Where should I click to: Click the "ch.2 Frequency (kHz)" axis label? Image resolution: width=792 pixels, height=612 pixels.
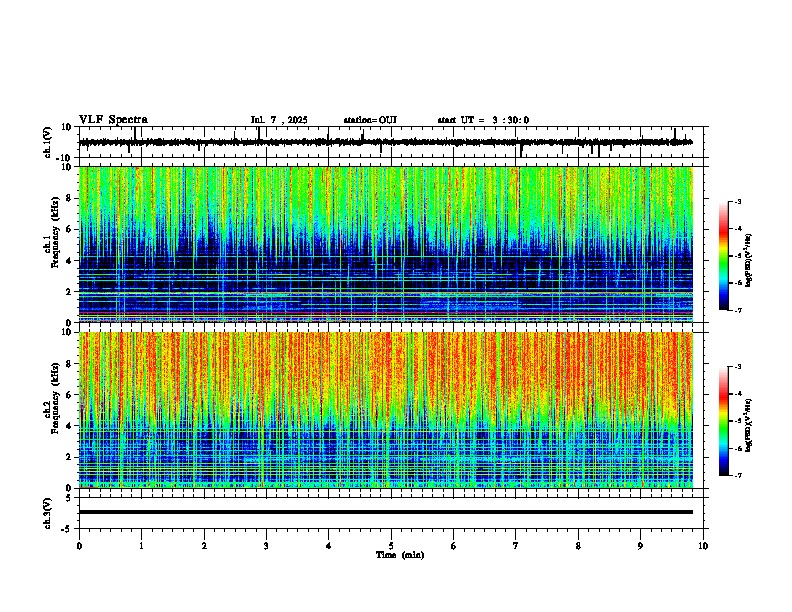51,397
